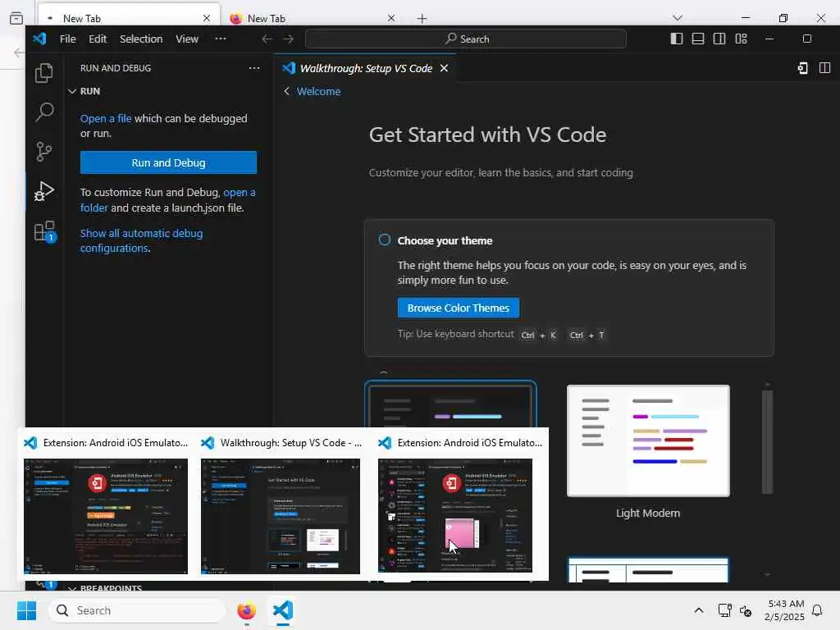840x630 pixels.
Task: Split the editor to the right
Action: [825, 68]
